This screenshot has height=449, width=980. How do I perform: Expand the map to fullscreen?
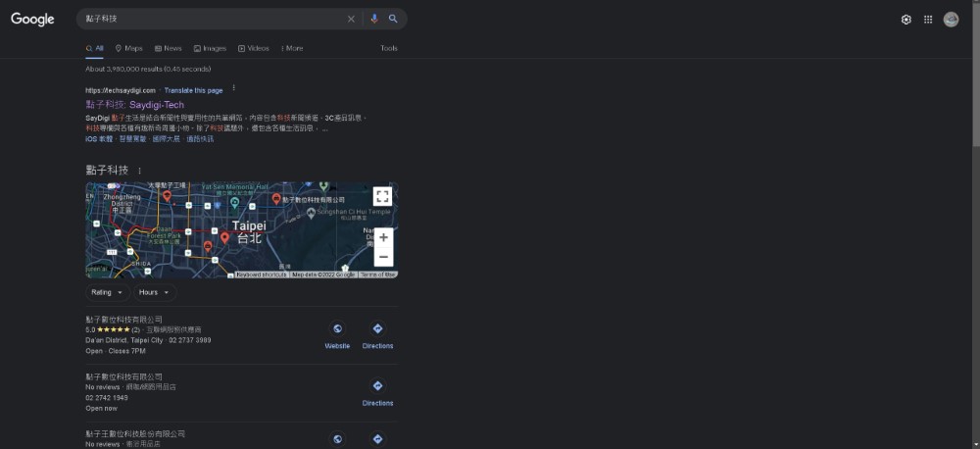click(382, 196)
